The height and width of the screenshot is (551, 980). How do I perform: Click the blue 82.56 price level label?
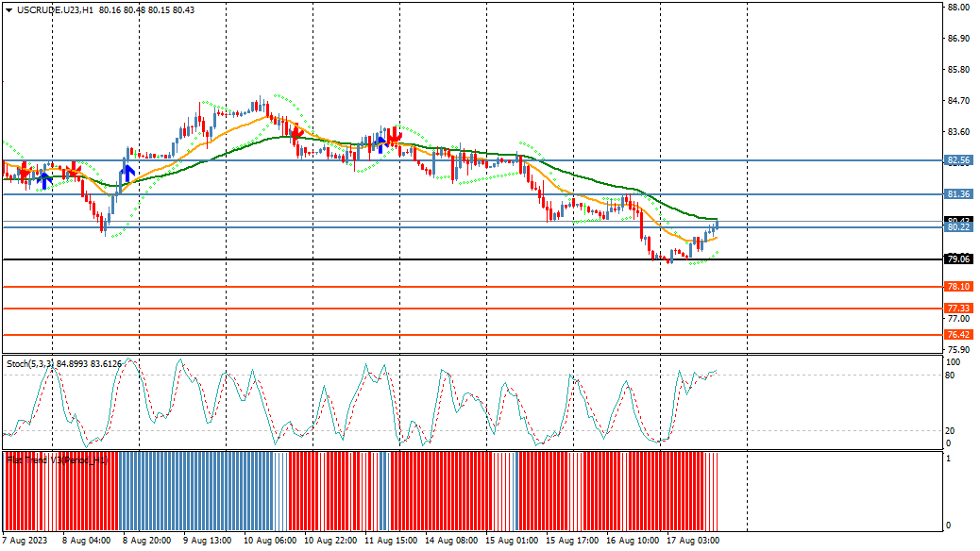pos(958,160)
